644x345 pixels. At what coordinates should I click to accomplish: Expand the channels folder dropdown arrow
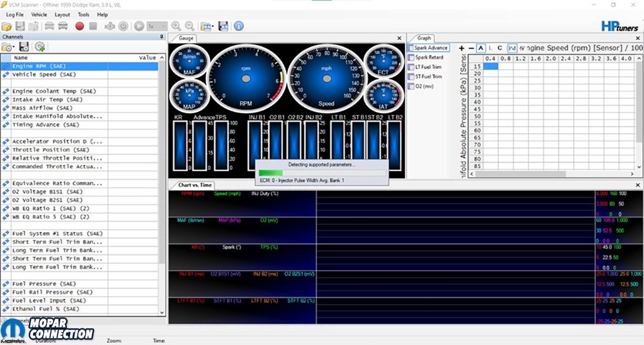click(14, 48)
